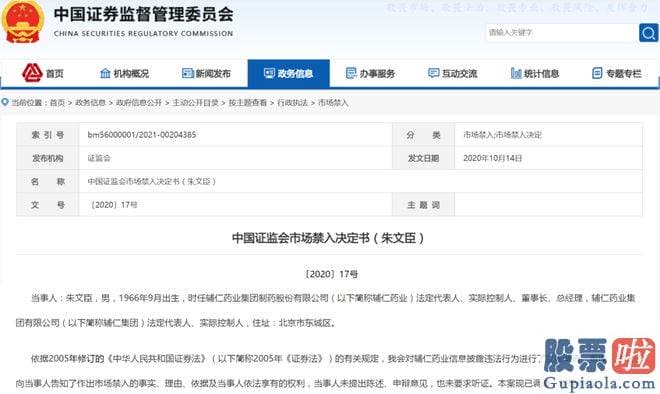Click the search magnifier button

coord(648,32)
